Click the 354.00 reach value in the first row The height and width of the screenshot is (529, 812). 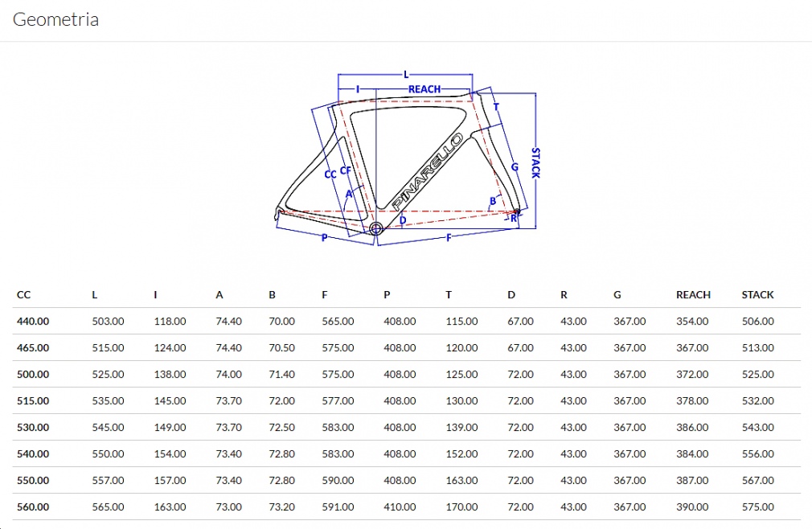click(x=692, y=322)
